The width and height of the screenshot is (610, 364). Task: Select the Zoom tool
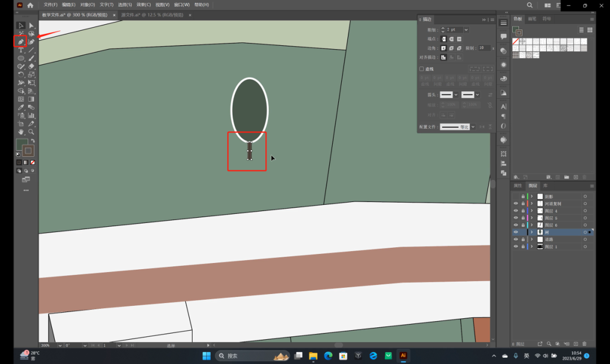32,132
